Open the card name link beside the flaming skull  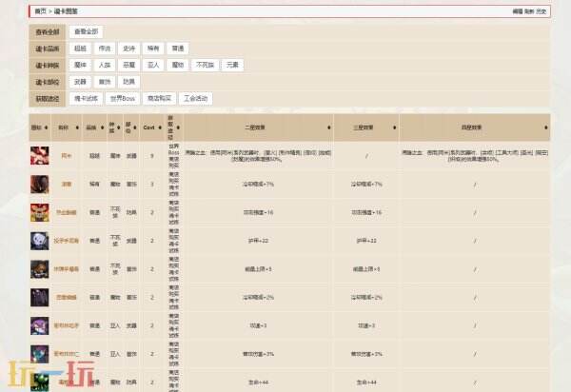pos(67,212)
